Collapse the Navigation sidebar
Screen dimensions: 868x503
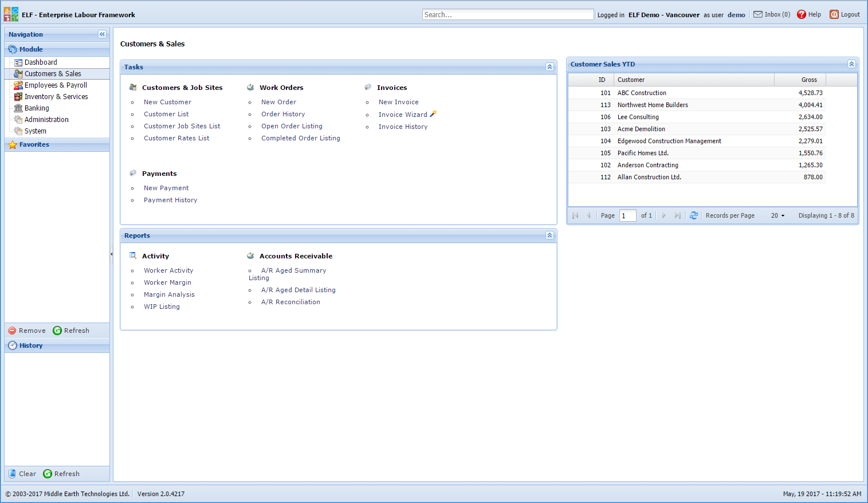(102, 34)
